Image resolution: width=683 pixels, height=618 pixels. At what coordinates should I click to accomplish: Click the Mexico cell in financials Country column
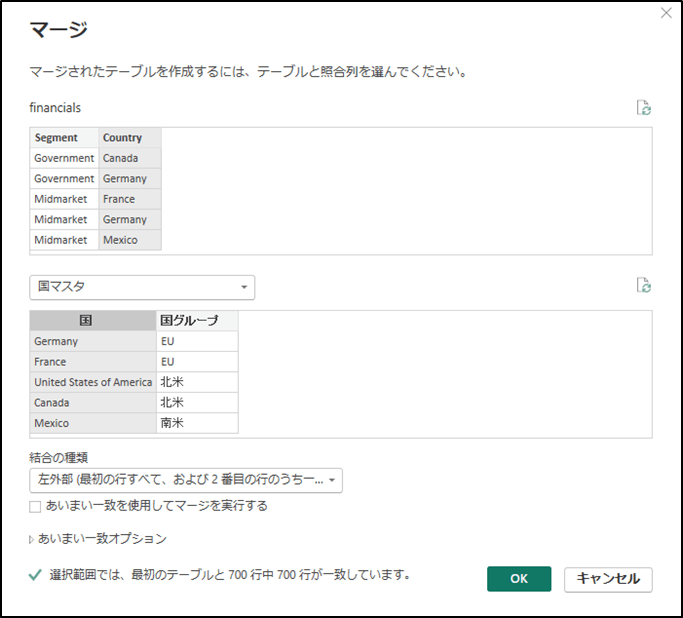pyautogui.click(x=130, y=240)
